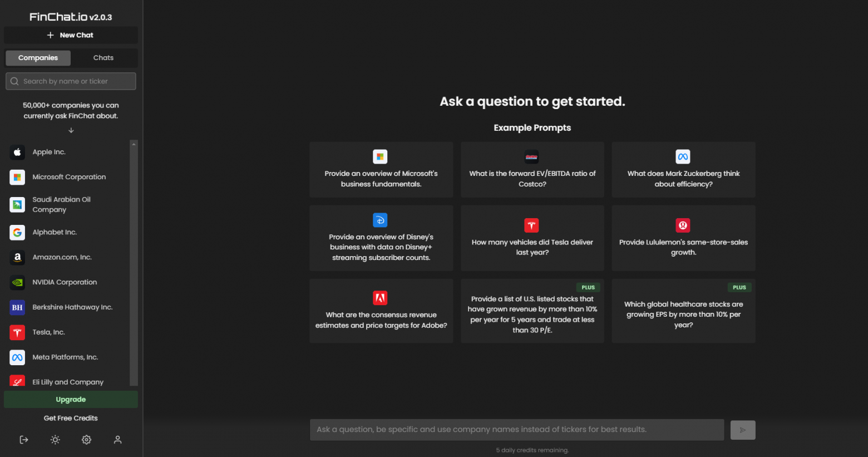Screen dimensions: 868x457
Task: Click the green Upgrade button
Action: point(71,400)
